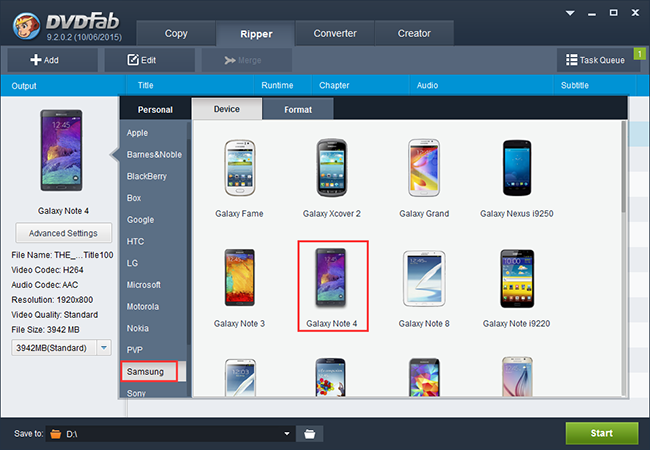Open the title bar dropdown menu arrow
The height and width of the screenshot is (450, 650).
pos(570,13)
